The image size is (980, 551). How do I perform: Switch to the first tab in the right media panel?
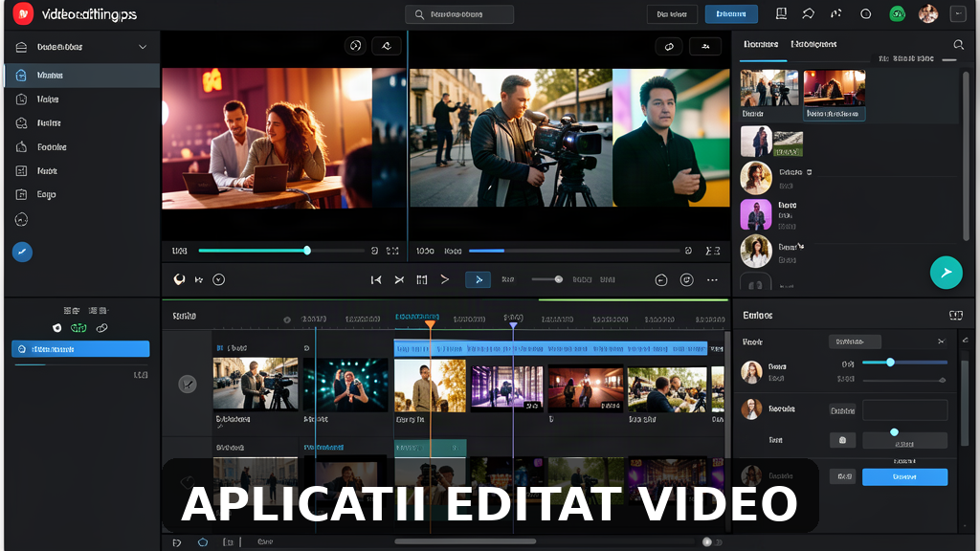click(761, 44)
